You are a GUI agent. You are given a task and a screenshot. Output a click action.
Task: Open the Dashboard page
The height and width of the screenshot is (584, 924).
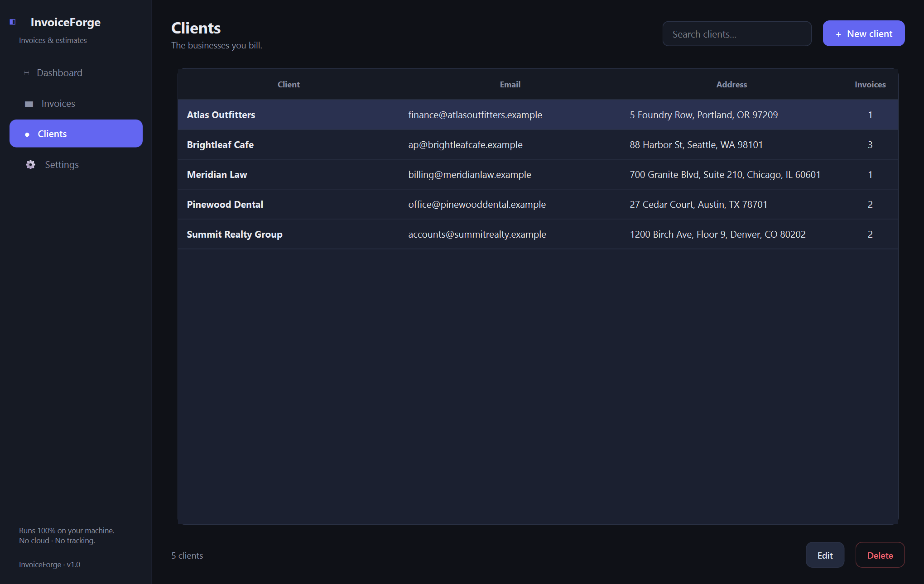pos(76,73)
